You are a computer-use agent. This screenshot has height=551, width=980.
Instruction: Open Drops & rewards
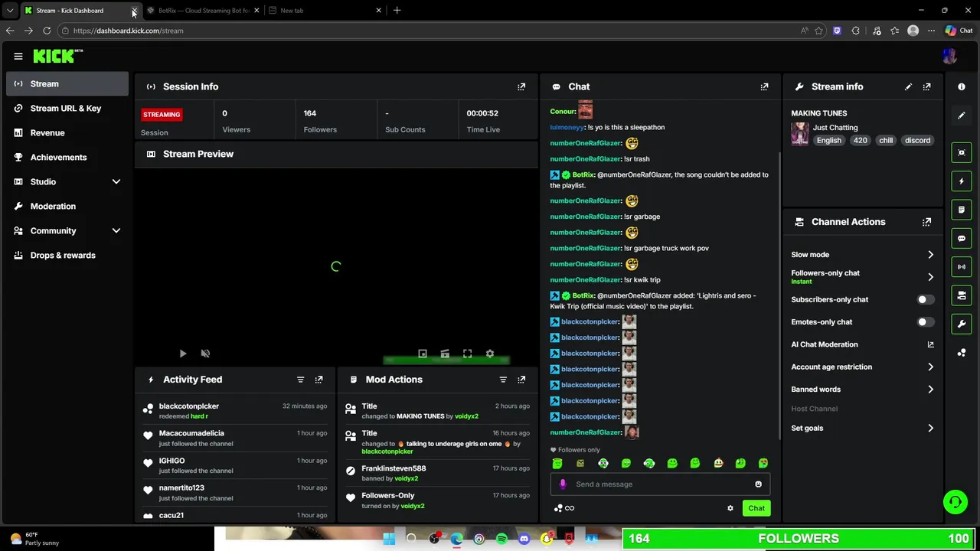click(x=67, y=255)
